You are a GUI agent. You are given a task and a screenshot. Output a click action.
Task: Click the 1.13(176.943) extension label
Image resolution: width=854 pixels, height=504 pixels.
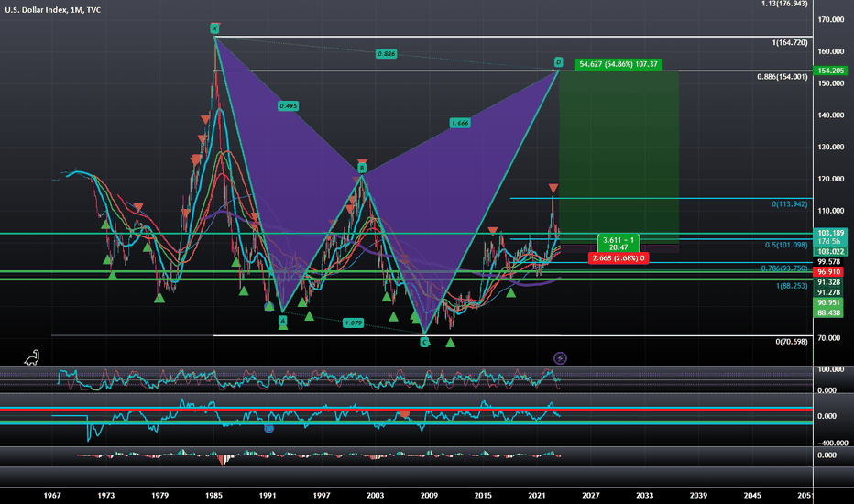tap(784, 4)
